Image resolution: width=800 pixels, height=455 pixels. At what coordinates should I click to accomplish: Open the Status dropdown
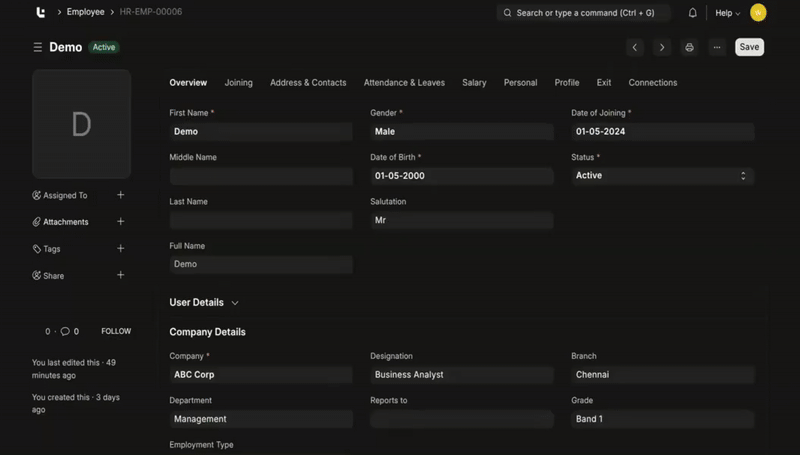662,176
